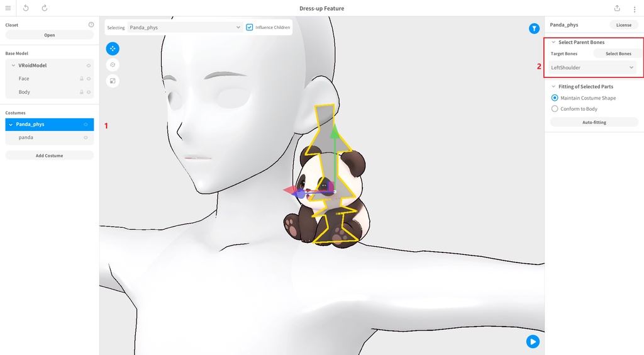Toggle visibility of panda part
Image resolution: width=644 pixels, height=355 pixels.
(x=86, y=138)
